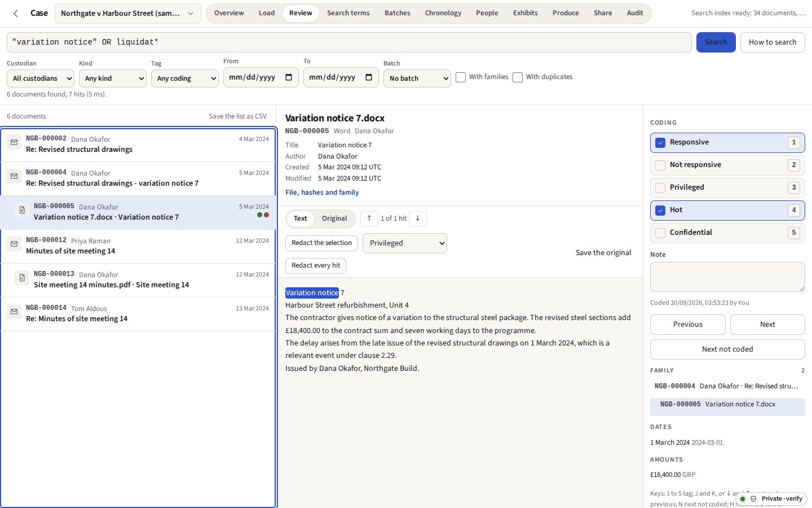812x508 pixels.
Task: Open the No batch dropdown
Action: point(417,78)
